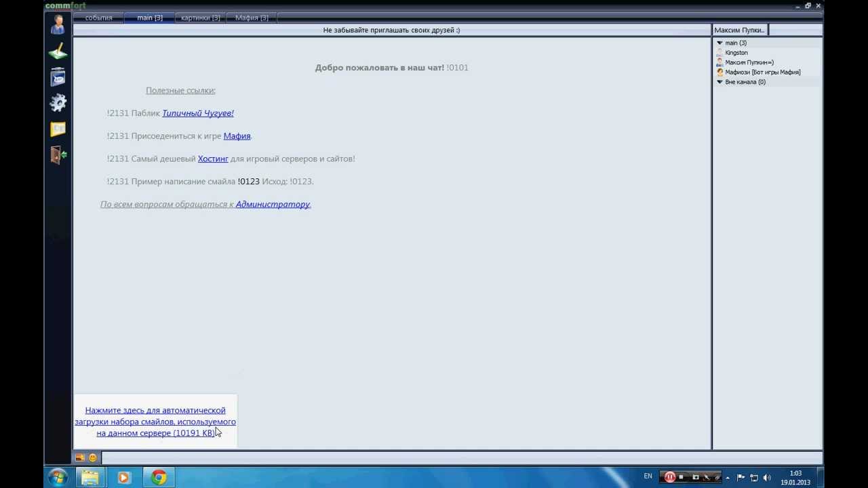Select user Максим Пупкин=) in the list
This screenshot has width=868, height=488.
point(749,62)
